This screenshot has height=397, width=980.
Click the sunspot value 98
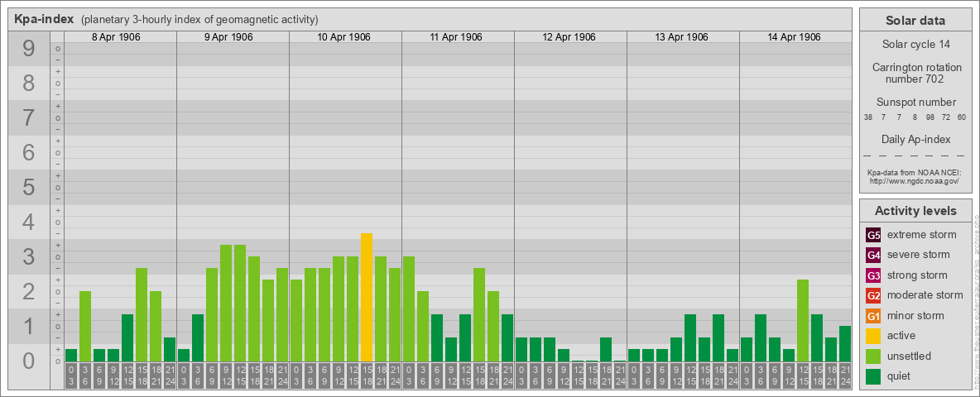[930, 117]
